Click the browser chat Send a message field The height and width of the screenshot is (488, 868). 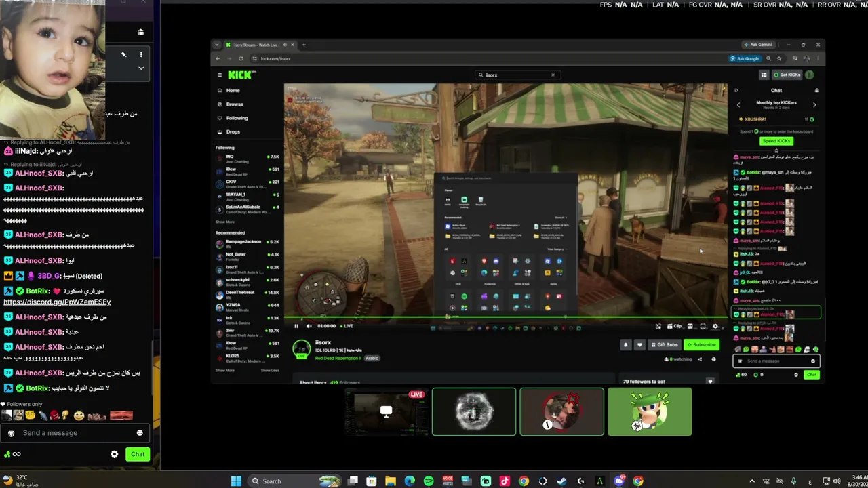point(776,361)
